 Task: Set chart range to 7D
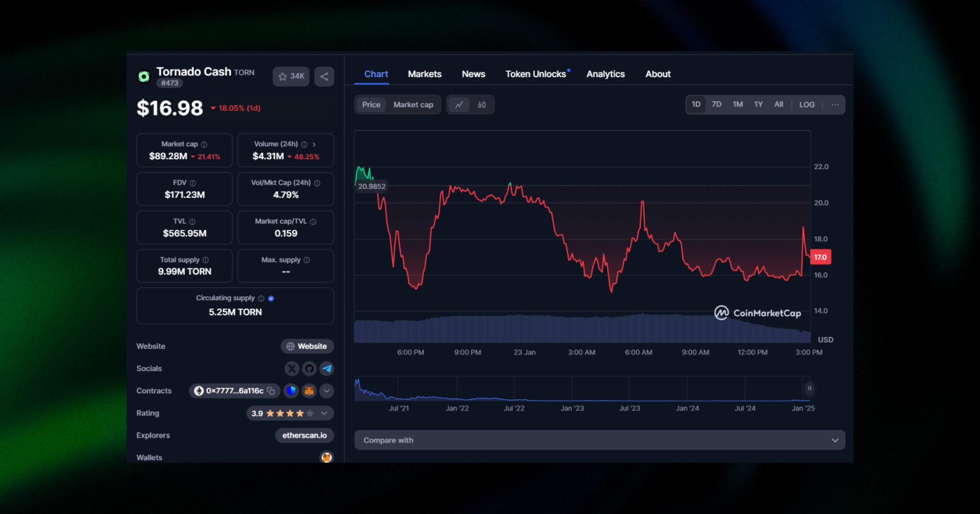(x=717, y=105)
